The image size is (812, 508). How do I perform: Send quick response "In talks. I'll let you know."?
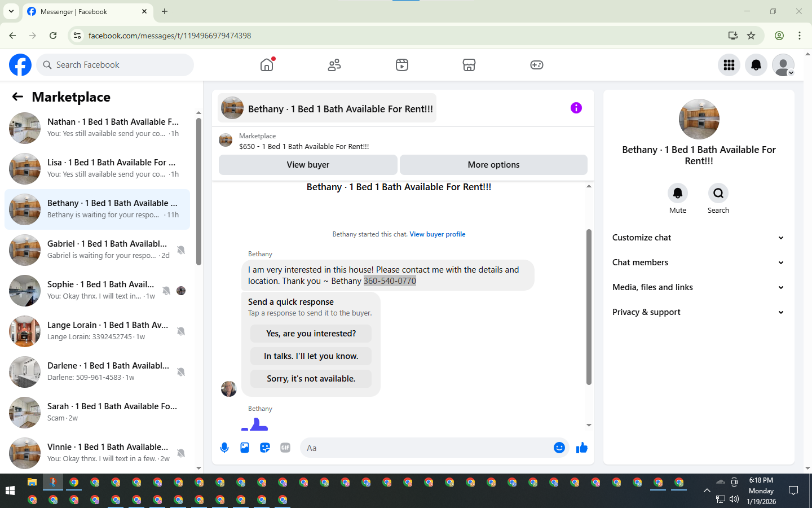pos(311,356)
